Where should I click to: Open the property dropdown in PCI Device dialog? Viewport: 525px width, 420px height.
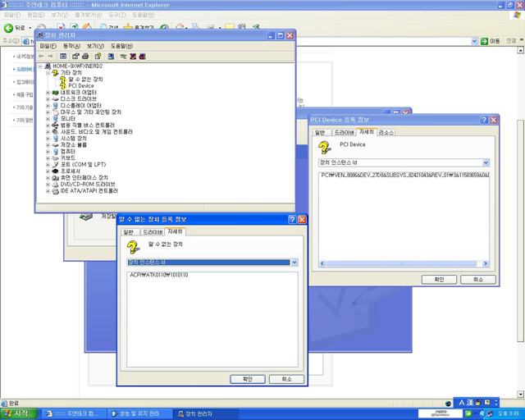[x=486, y=162]
